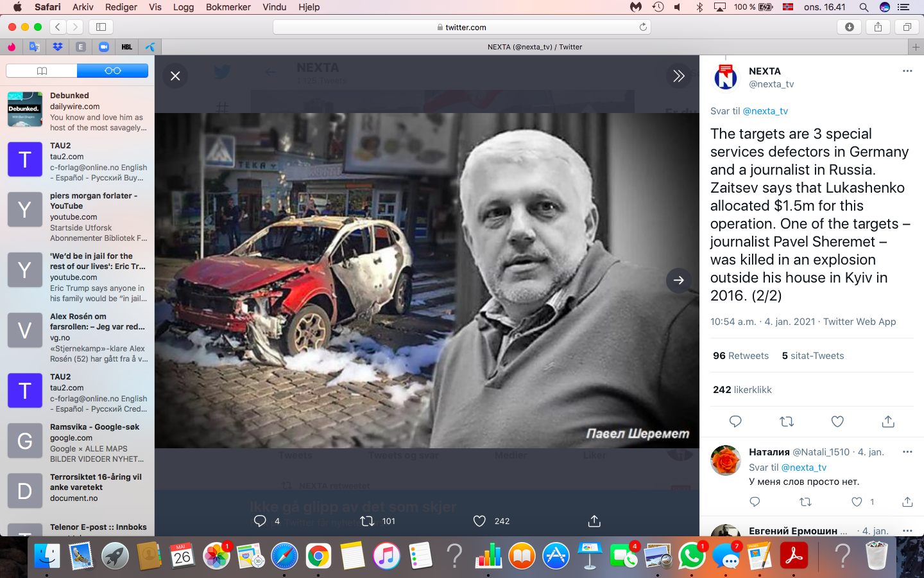This screenshot has height=578, width=924.
Task: Open 'Ramsvika - Google-søk' reading list item
Action: (77, 442)
